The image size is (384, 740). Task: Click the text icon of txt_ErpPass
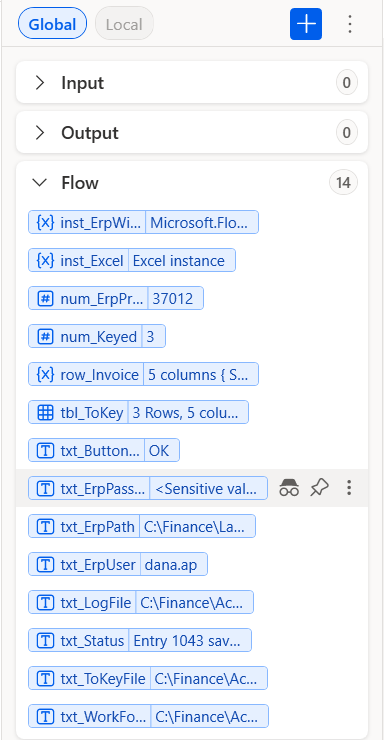pyautogui.click(x=45, y=489)
